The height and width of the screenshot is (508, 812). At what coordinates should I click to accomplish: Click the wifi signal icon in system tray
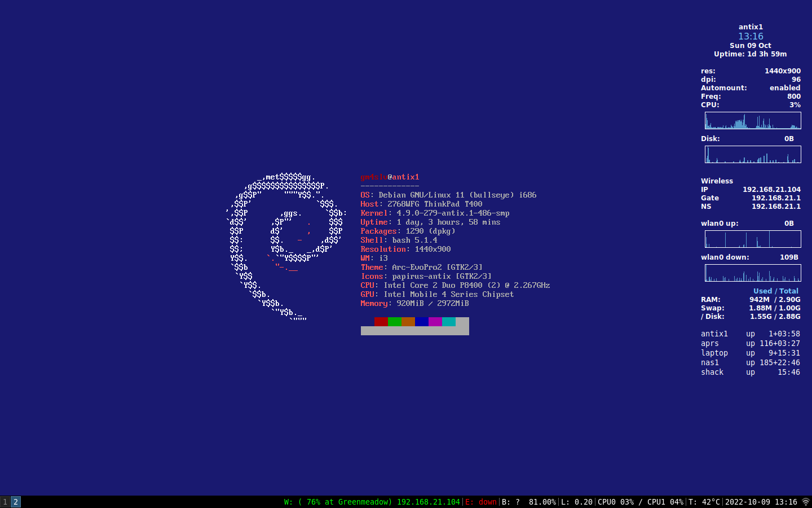806,501
